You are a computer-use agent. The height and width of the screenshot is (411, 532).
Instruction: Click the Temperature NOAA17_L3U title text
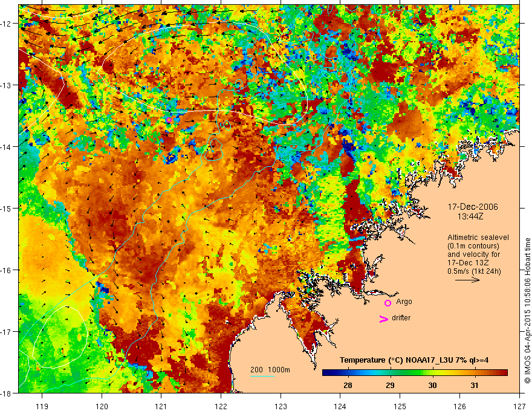click(414, 360)
